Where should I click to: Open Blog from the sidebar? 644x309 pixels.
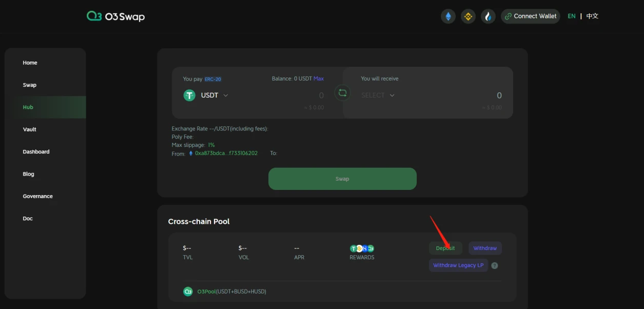click(28, 174)
